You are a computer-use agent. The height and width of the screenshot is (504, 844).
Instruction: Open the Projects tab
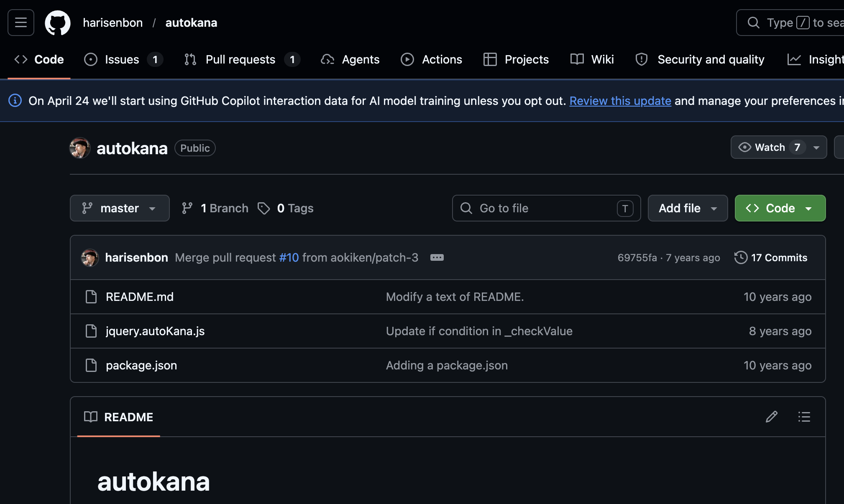pos(516,59)
